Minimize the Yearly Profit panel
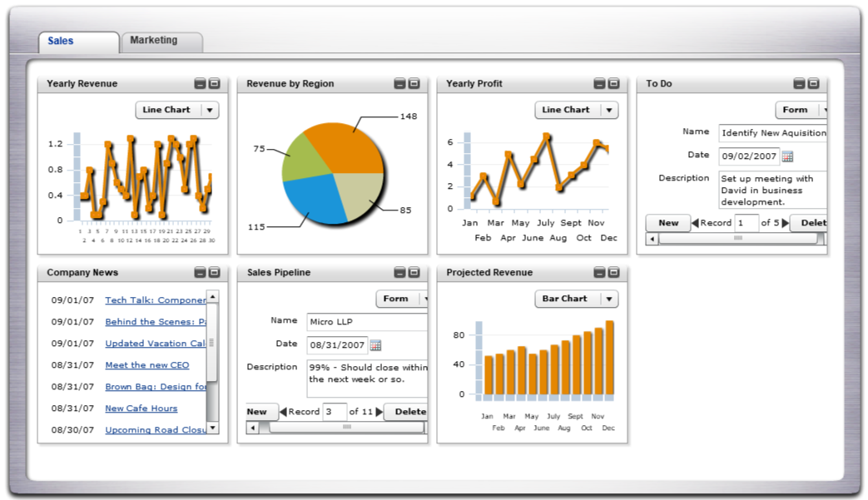The image size is (868, 500). click(x=599, y=83)
